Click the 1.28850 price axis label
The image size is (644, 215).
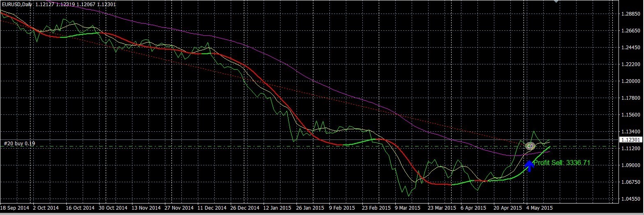(630, 14)
